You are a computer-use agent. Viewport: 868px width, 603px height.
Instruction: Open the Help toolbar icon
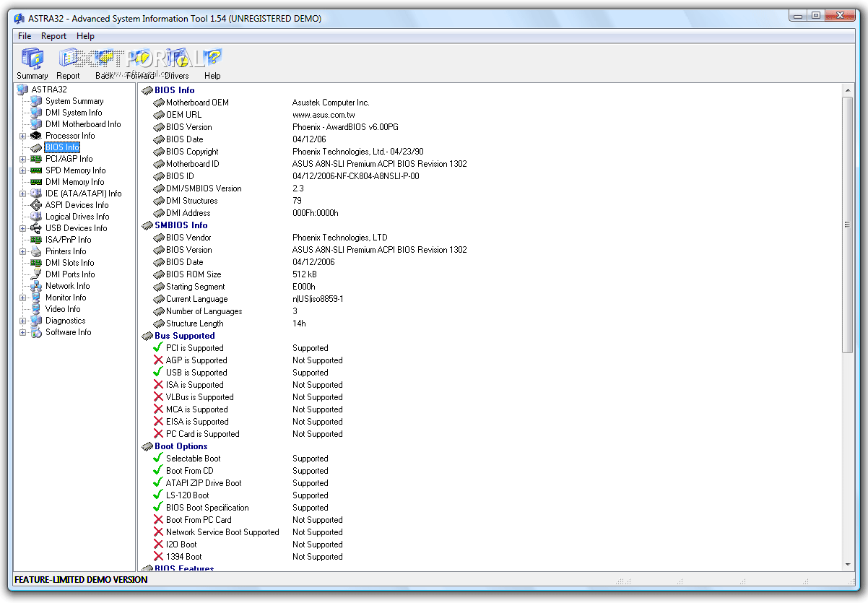212,58
